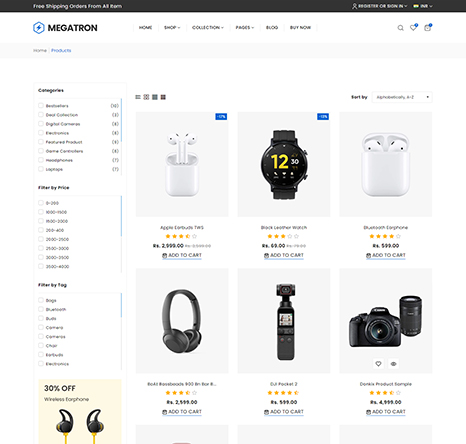The height and width of the screenshot is (444, 466).
Task: Switch to four-column grid view icon
Action: pos(163,97)
